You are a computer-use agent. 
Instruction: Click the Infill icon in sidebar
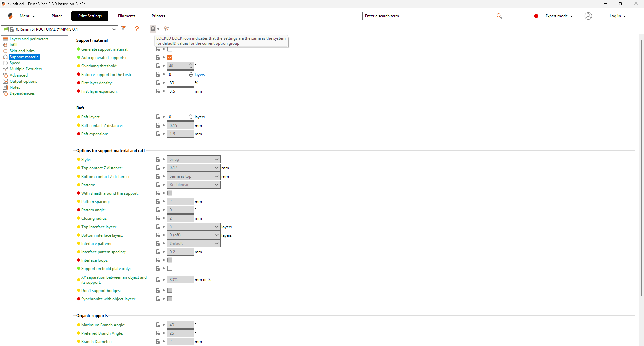pyautogui.click(x=5, y=45)
